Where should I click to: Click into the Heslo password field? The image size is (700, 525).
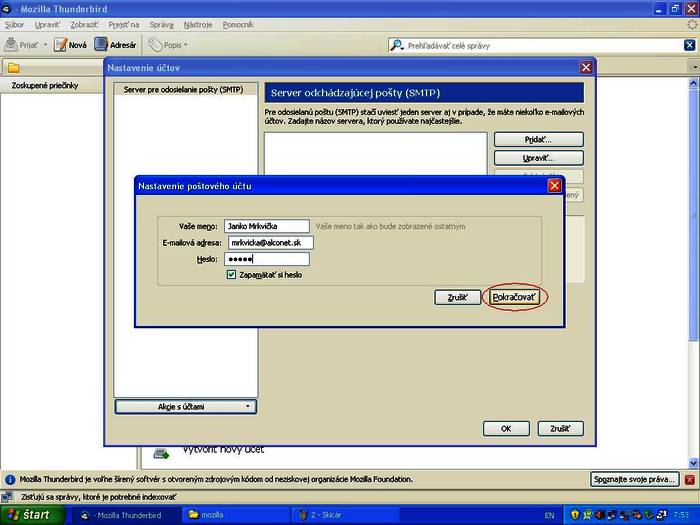(267, 259)
